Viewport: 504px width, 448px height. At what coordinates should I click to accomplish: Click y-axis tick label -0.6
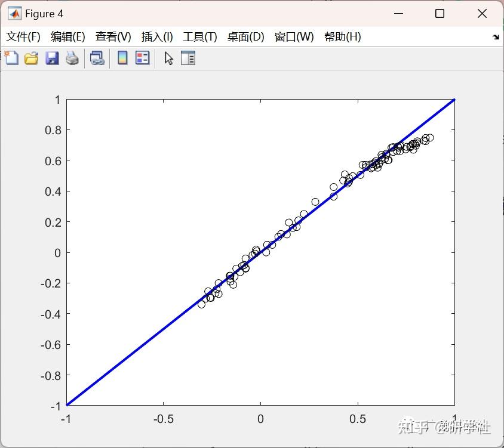(51, 345)
